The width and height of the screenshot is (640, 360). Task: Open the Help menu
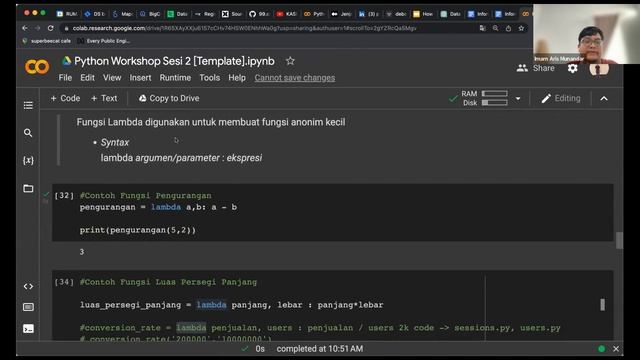pyautogui.click(x=237, y=78)
